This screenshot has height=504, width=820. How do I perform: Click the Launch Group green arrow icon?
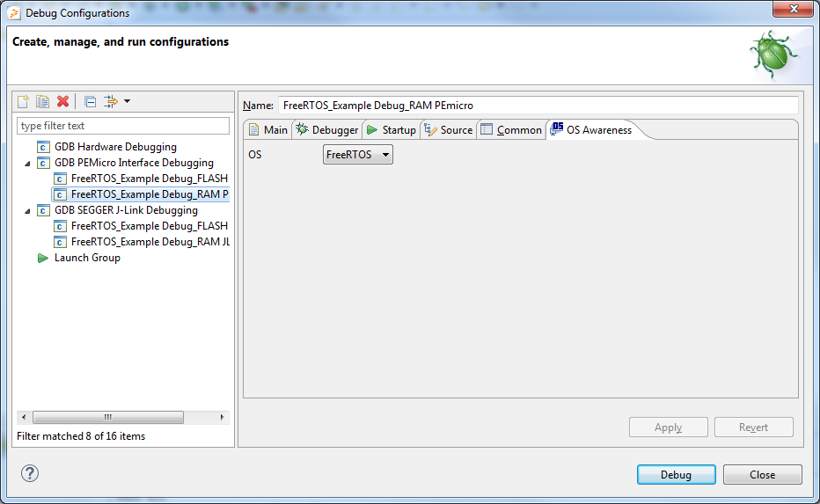[x=43, y=259]
